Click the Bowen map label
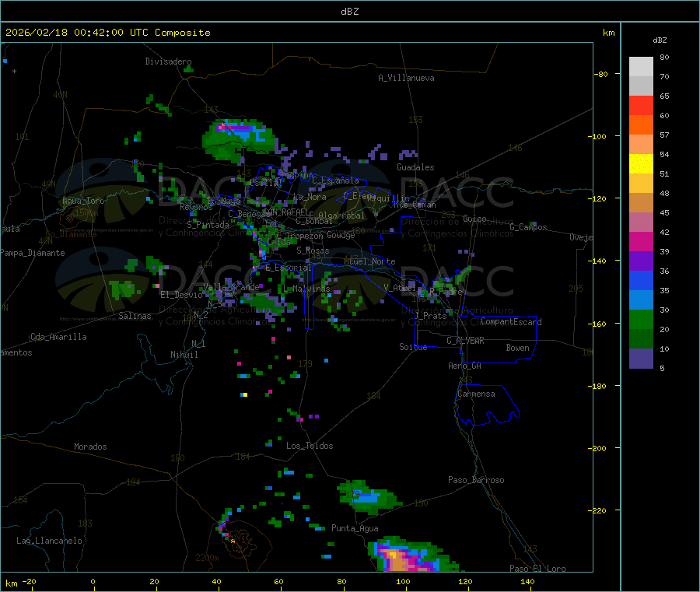Image resolution: width=700 pixels, height=592 pixels. pyautogui.click(x=518, y=348)
